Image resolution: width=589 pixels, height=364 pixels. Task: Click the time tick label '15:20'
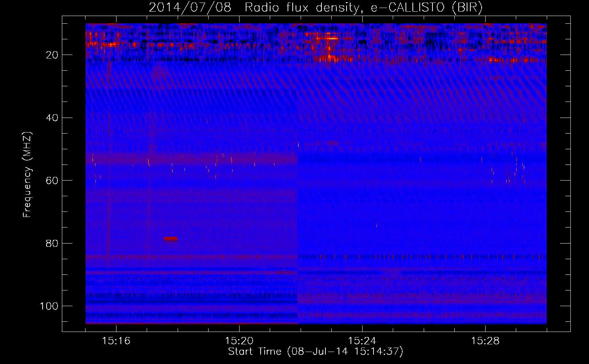(239, 341)
